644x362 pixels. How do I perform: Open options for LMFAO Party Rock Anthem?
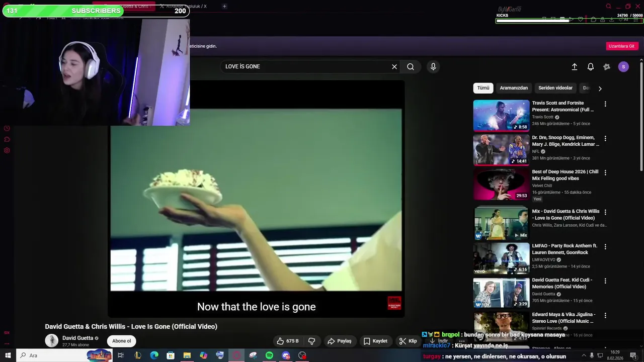tap(605, 247)
